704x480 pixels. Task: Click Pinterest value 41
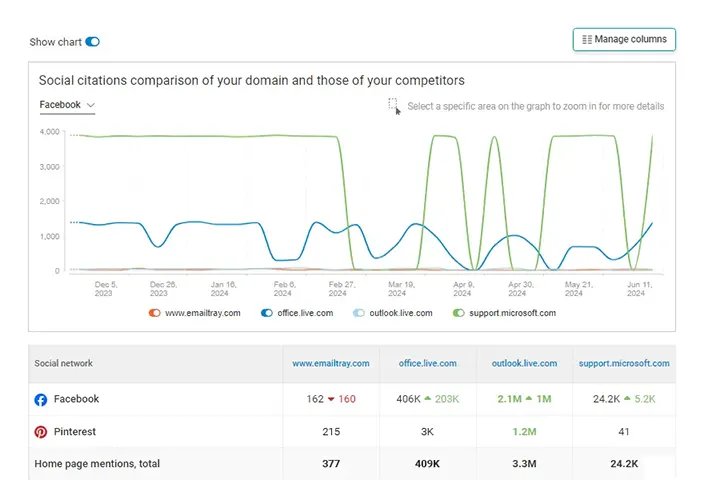click(x=624, y=432)
